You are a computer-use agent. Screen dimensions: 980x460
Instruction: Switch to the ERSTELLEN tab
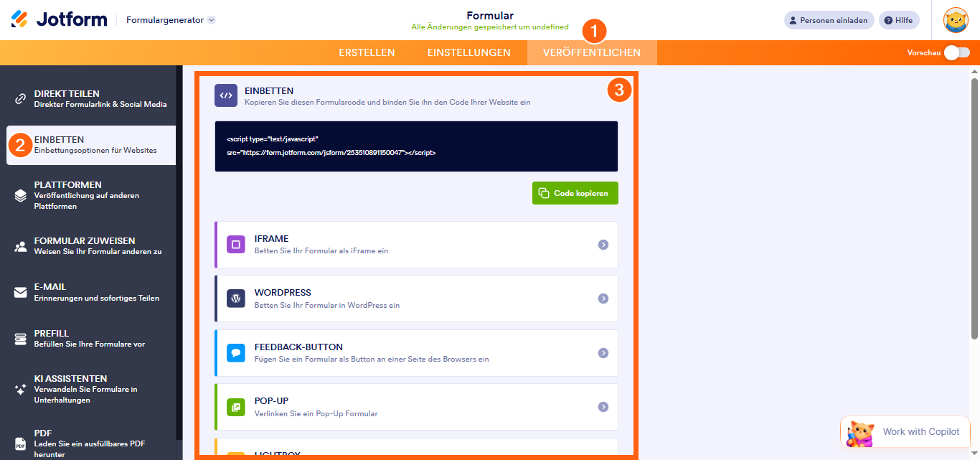click(x=367, y=52)
